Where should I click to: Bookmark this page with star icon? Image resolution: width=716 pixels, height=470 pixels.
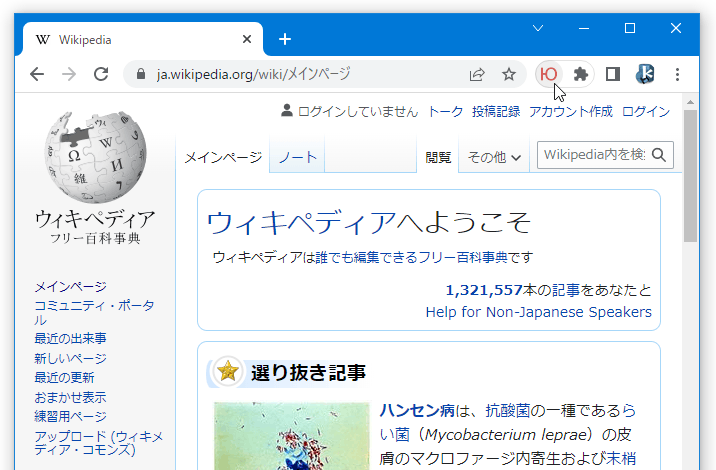click(x=509, y=74)
